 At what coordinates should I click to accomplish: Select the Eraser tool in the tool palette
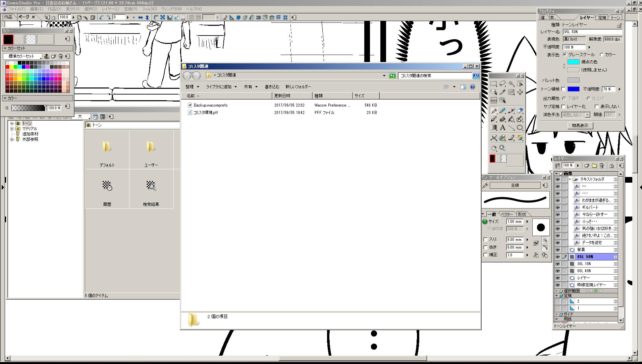click(x=520, y=110)
